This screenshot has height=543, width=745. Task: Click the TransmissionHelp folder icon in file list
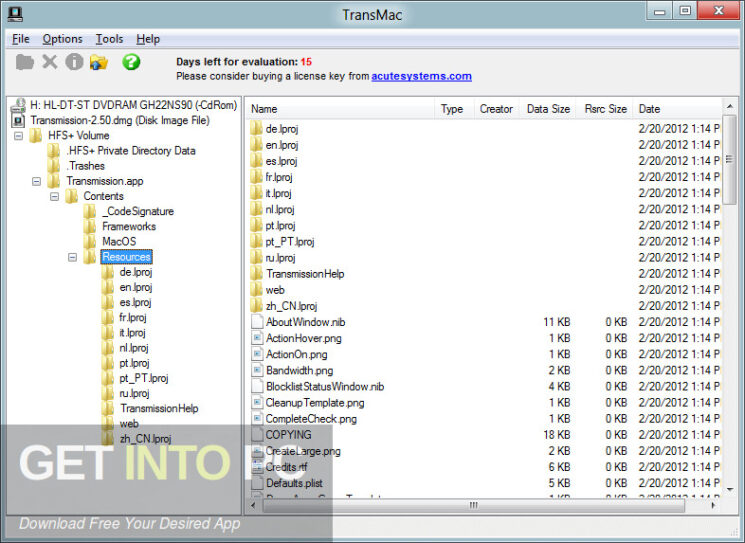[x=257, y=274]
